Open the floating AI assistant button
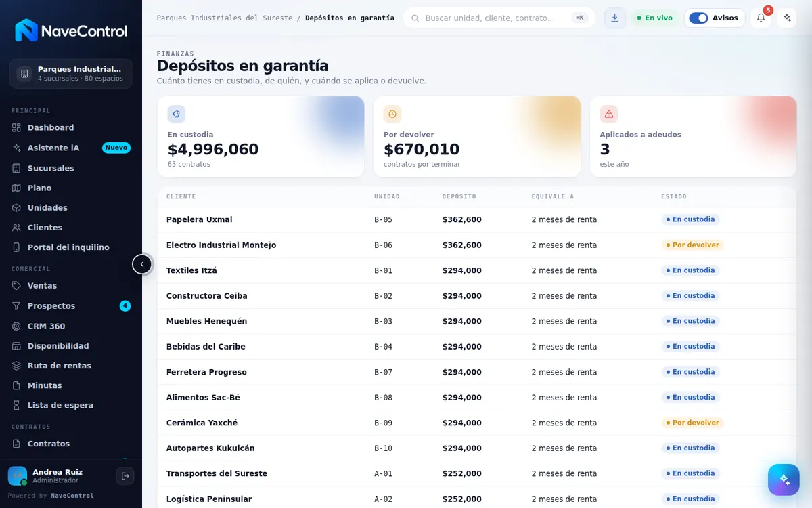Viewport: 812px width, 508px height. [784, 480]
